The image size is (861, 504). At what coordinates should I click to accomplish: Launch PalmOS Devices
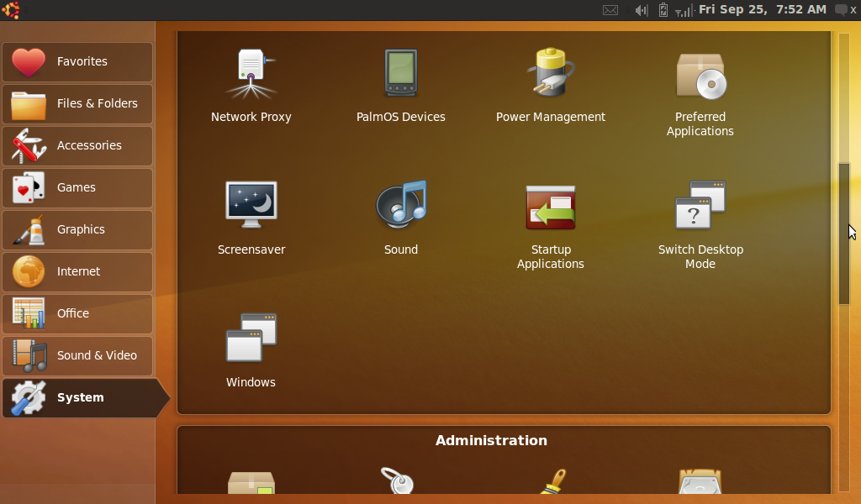(401, 86)
